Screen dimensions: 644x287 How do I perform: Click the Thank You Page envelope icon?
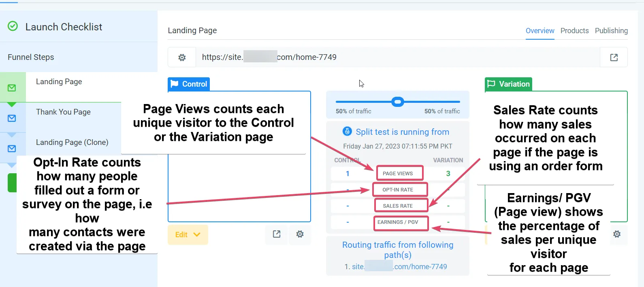(x=12, y=118)
